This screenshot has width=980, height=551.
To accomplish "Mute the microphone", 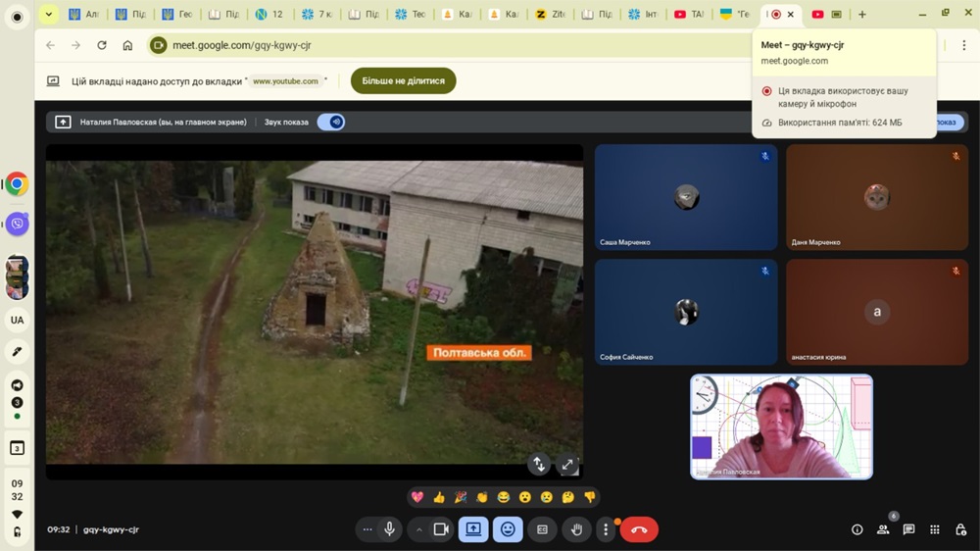I will (390, 529).
